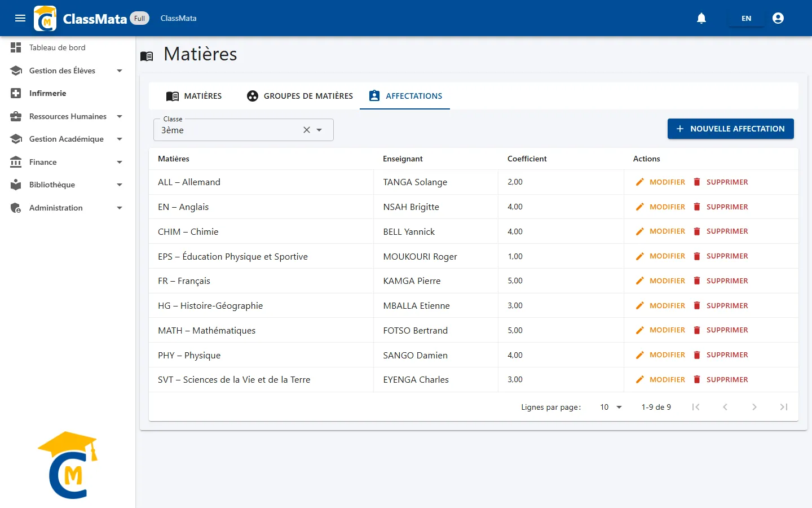
Task: Delete the SVT assignment
Action: [x=720, y=379]
